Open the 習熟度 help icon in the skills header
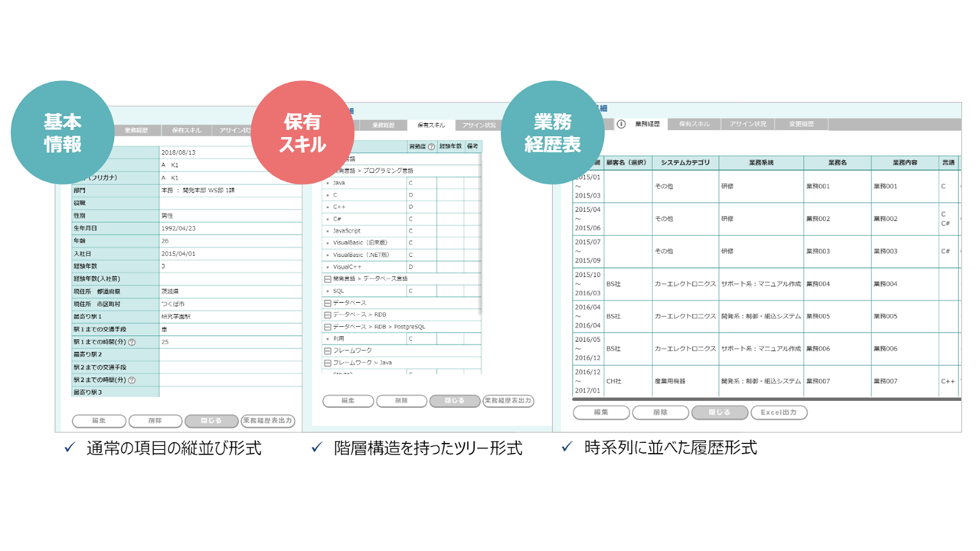Viewport: 980px width, 551px height. pyautogui.click(x=431, y=145)
